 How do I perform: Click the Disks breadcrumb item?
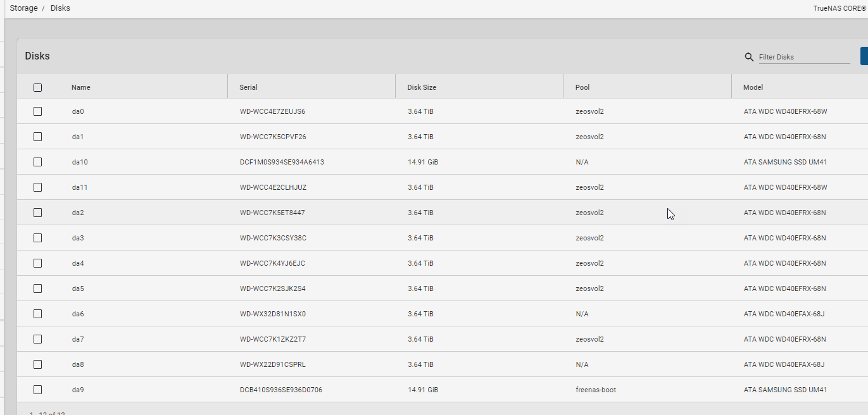pyautogui.click(x=60, y=8)
